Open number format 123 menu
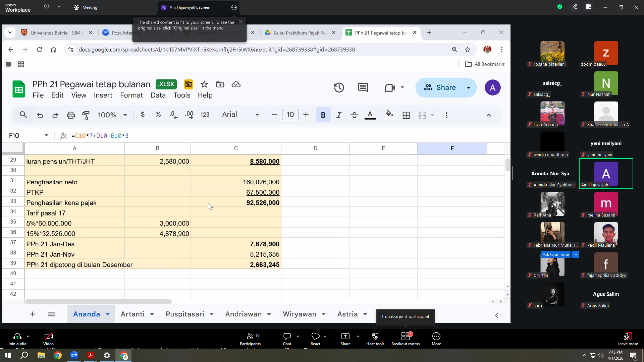Viewport: 644px width, 362px height. point(205,115)
